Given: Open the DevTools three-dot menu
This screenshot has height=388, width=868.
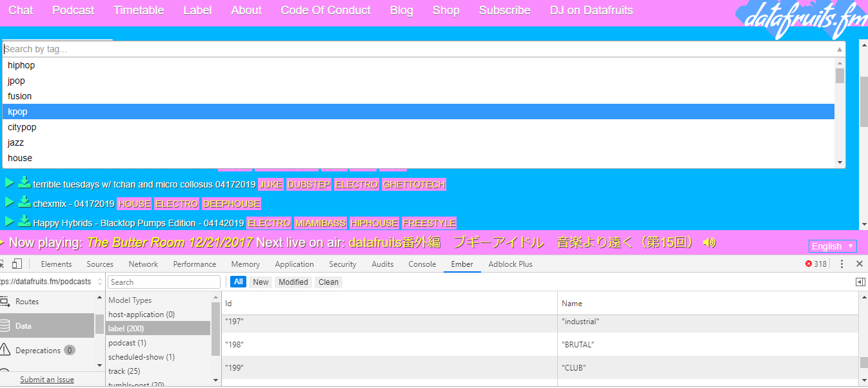Looking at the screenshot, I should (x=842, y=264).
